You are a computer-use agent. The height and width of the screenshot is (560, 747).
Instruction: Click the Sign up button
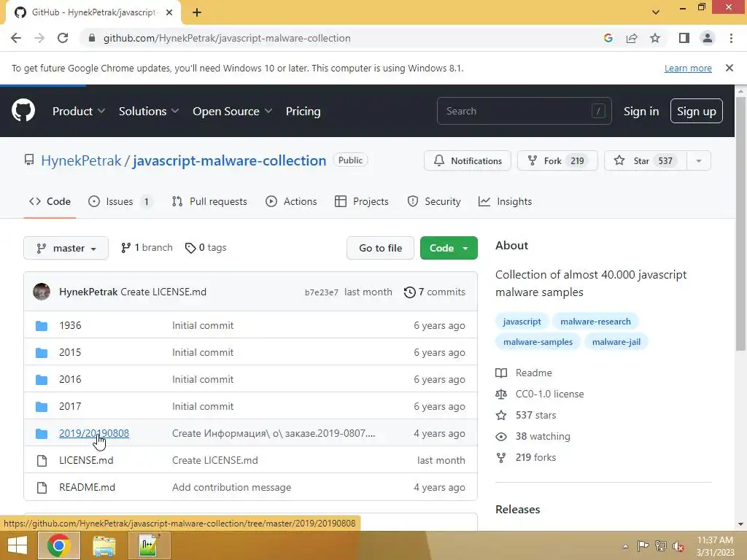(696, 111)
